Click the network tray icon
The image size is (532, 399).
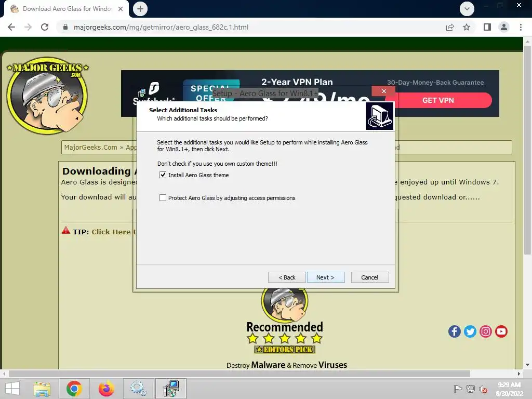pos(471,389)
